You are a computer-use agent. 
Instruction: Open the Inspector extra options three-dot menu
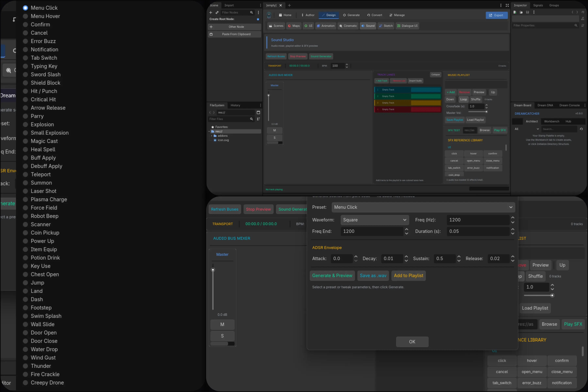(534, 12)
